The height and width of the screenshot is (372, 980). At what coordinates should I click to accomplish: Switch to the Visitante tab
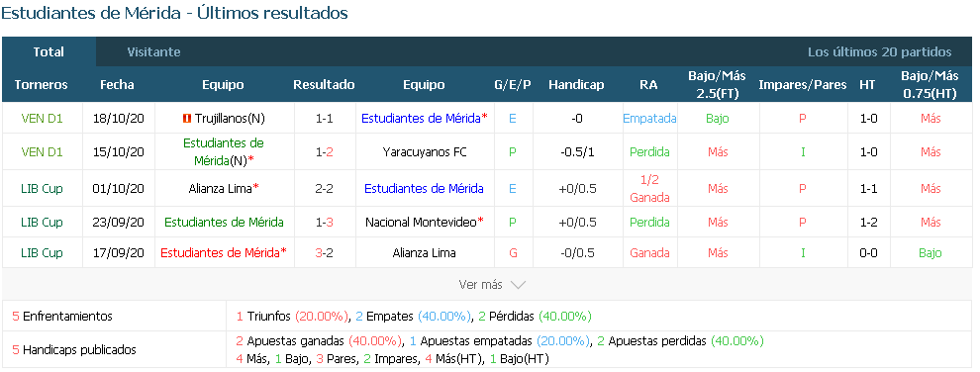(153, 51)
